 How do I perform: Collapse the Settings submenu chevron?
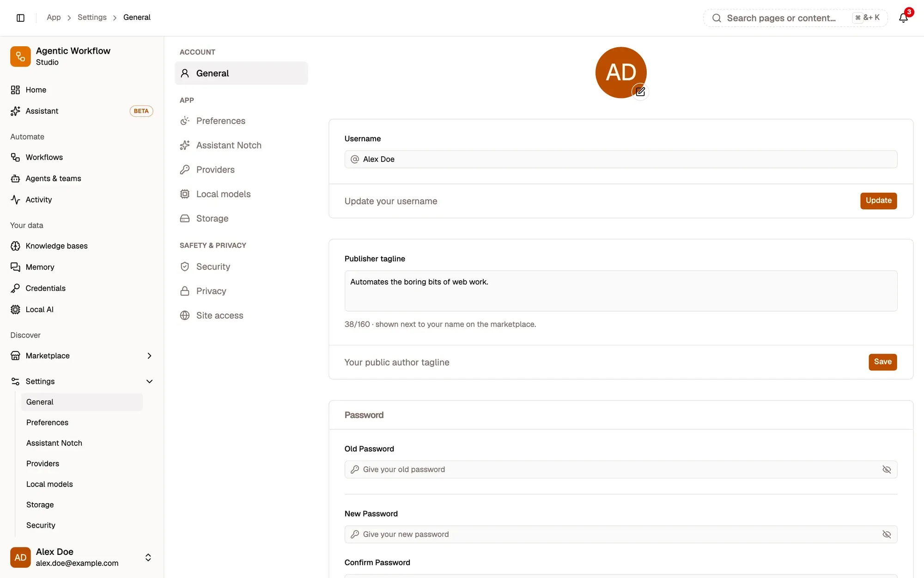(149, 381)
